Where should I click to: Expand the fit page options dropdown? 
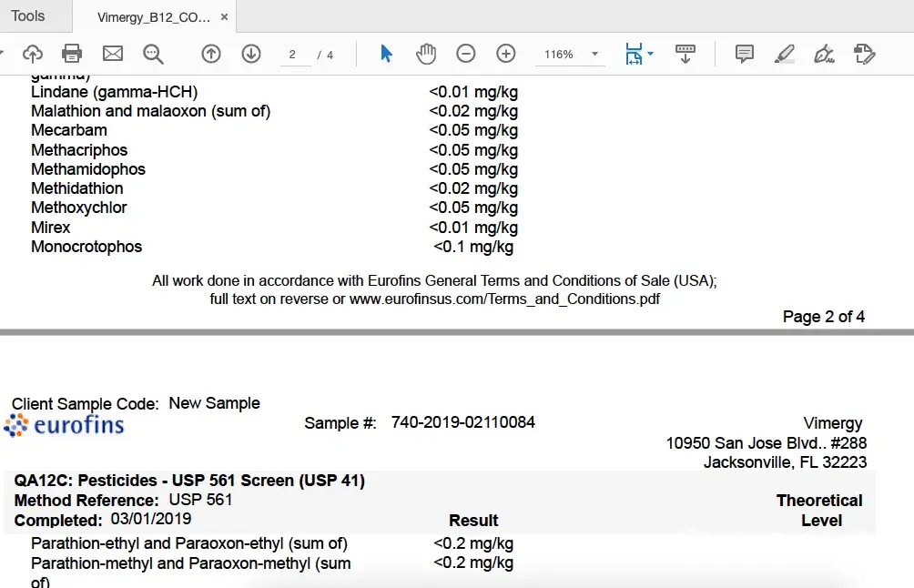click(650, 55)
